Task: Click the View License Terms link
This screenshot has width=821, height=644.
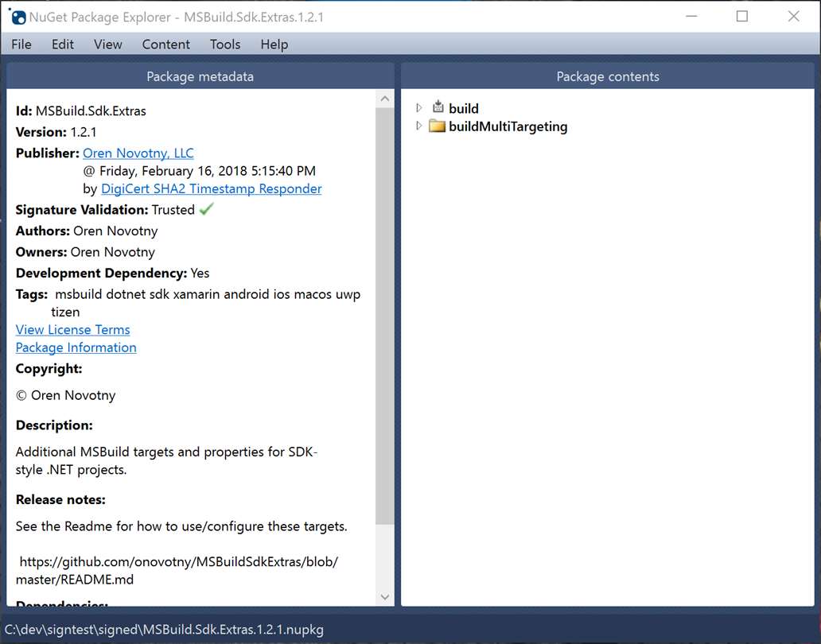Action: point(72,330)
